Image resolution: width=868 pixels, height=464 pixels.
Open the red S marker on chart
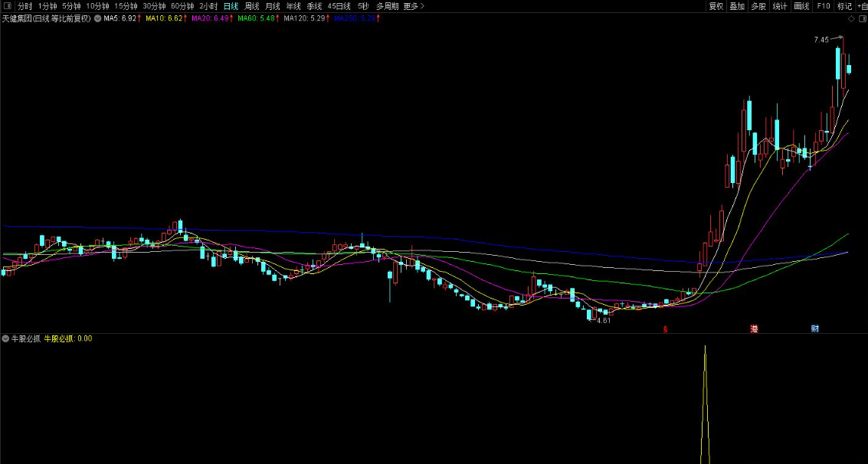click(666, 329)
